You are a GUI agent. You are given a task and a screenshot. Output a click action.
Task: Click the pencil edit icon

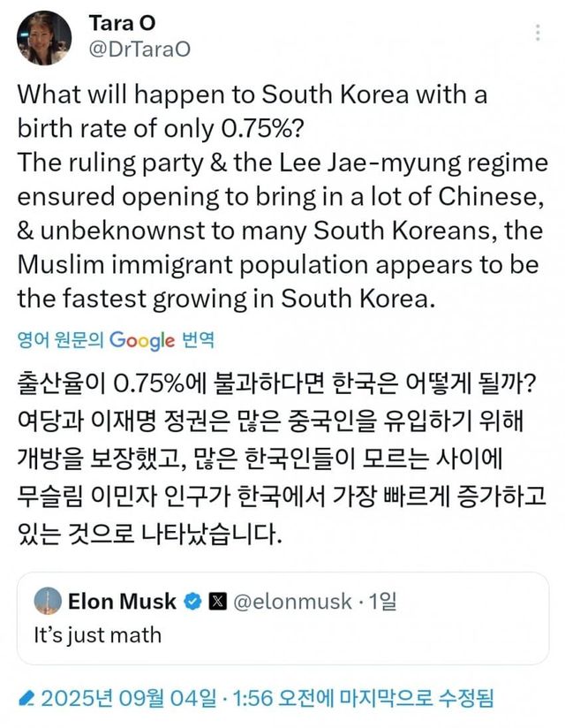click(x=26, y=697)
